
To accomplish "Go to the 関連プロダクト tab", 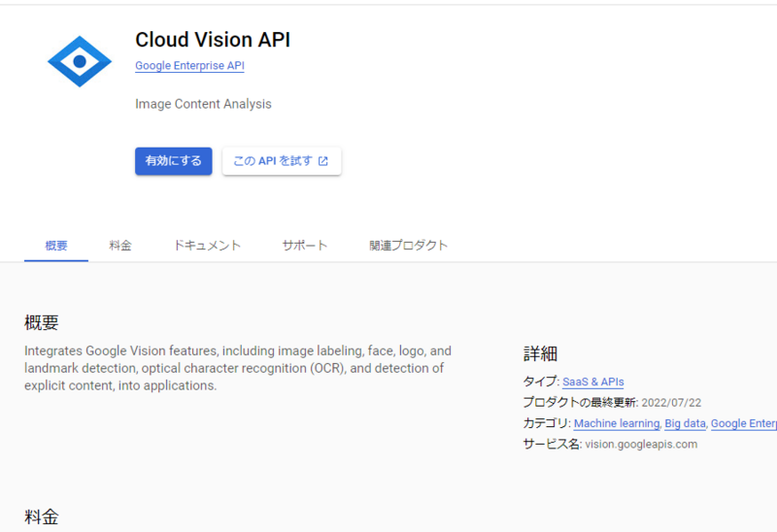I will click(x=408, y=246).
